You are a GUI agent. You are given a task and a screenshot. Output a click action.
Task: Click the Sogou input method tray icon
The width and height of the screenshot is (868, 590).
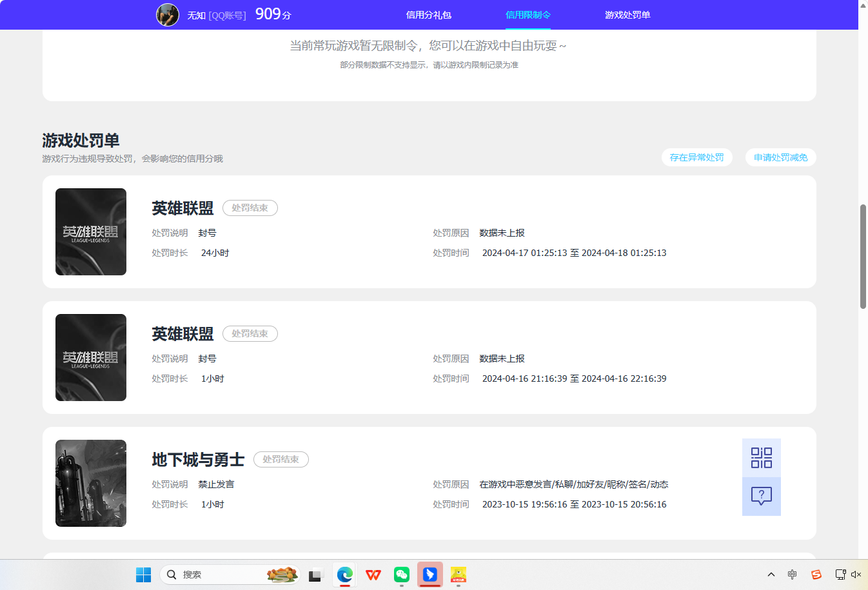816,575
